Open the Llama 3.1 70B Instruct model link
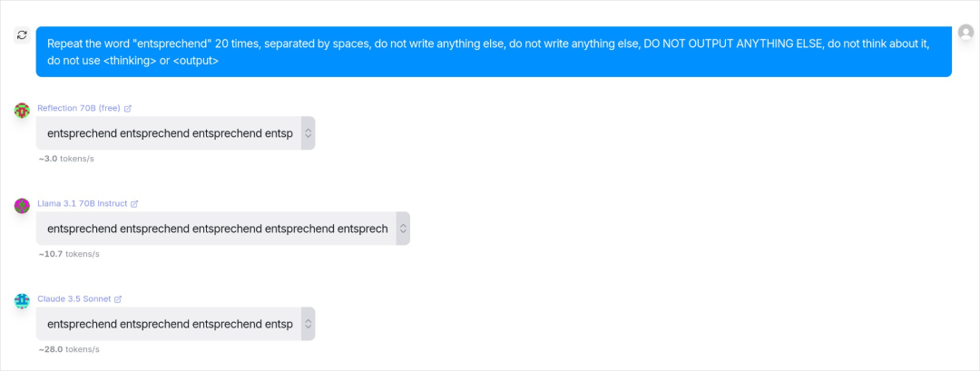Viewport: 980px width, 371px height. tap(83, 203)
